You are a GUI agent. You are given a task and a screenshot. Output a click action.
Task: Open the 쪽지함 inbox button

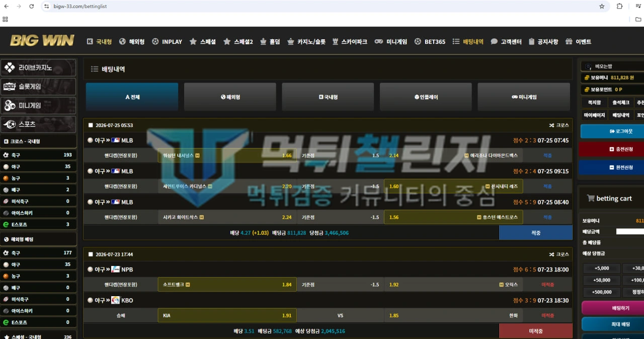pos(594,102)
